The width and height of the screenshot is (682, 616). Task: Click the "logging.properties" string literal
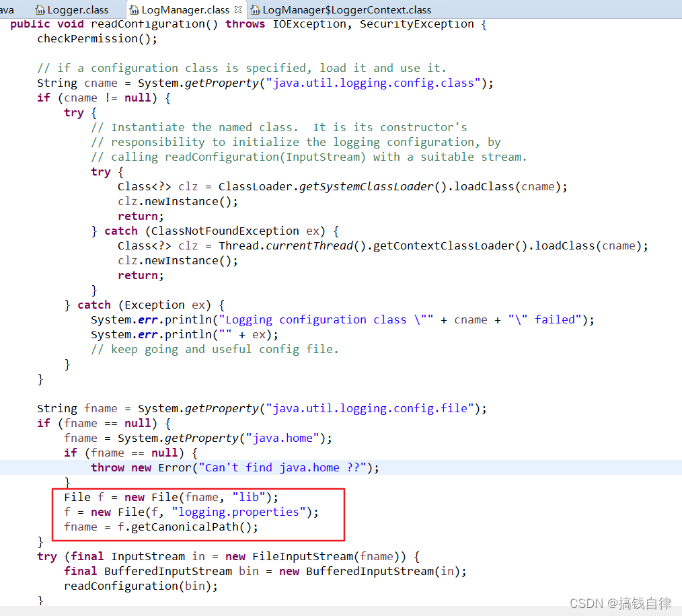click(x=239, y=512)
